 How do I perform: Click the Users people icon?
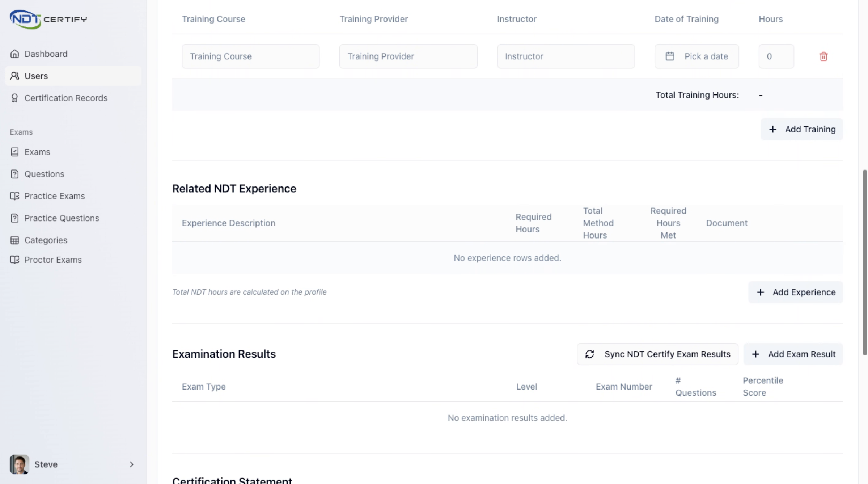pos(14,76)
